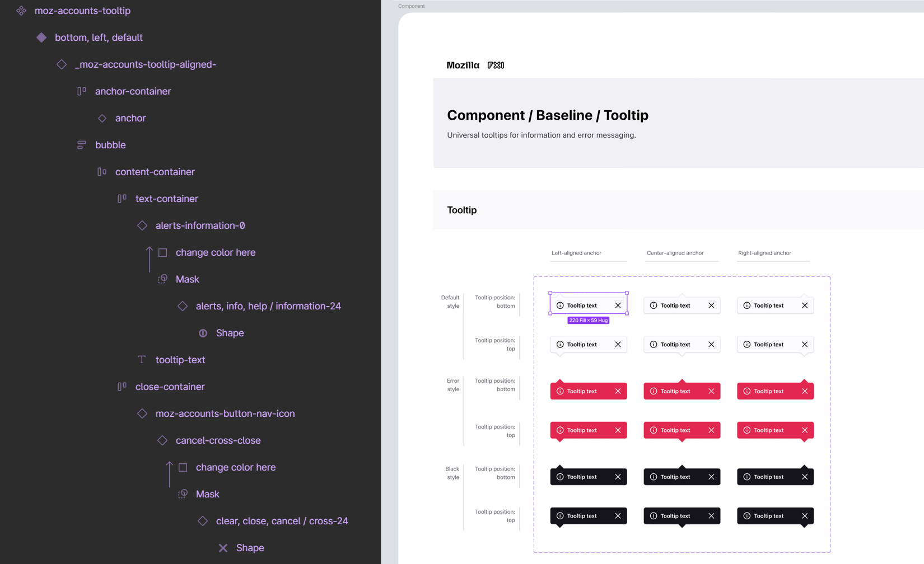Click the rectangle icon of first change color here
The width and height of the screenshot is (924, 564).
[162, 252]
